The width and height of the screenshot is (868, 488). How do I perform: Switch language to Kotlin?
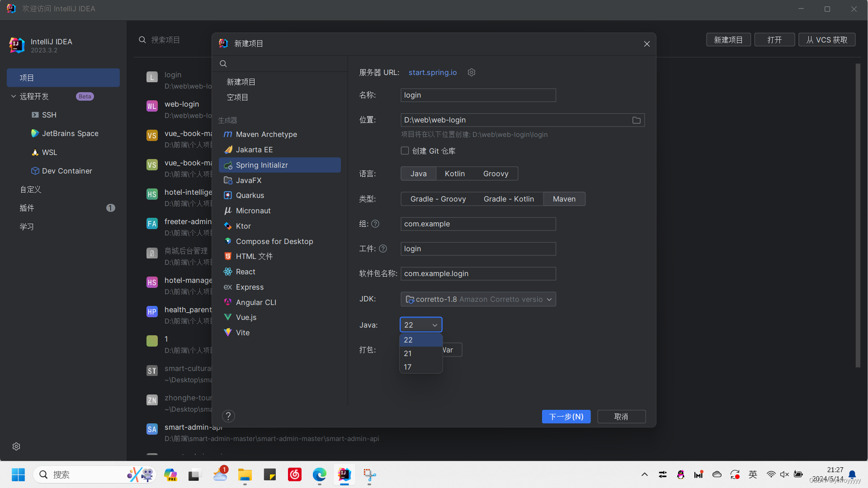pos(454,174)
